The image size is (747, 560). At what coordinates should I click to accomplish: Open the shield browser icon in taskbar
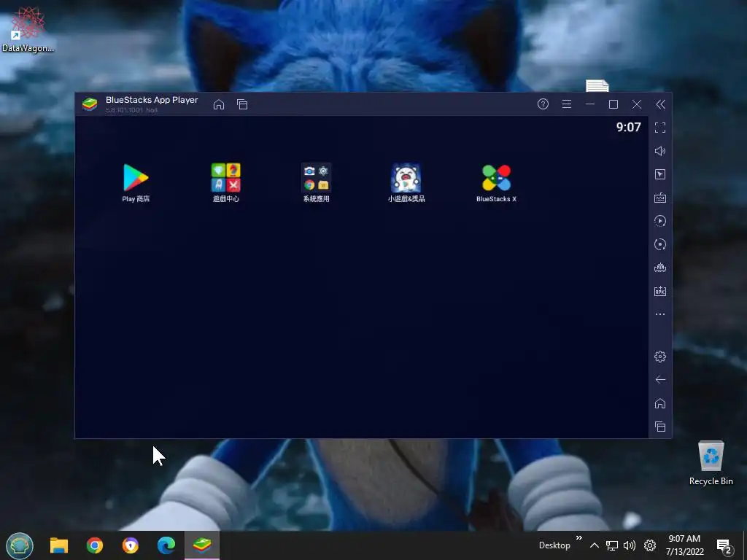pyautogui.click(x=131, y=545)
